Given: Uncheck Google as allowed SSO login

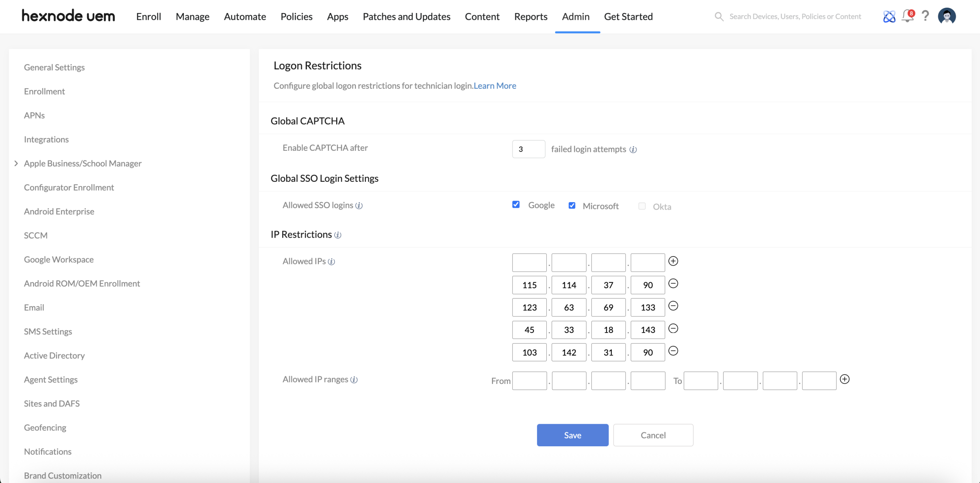Looking at the screenshot, I should (x=516, y=205).
